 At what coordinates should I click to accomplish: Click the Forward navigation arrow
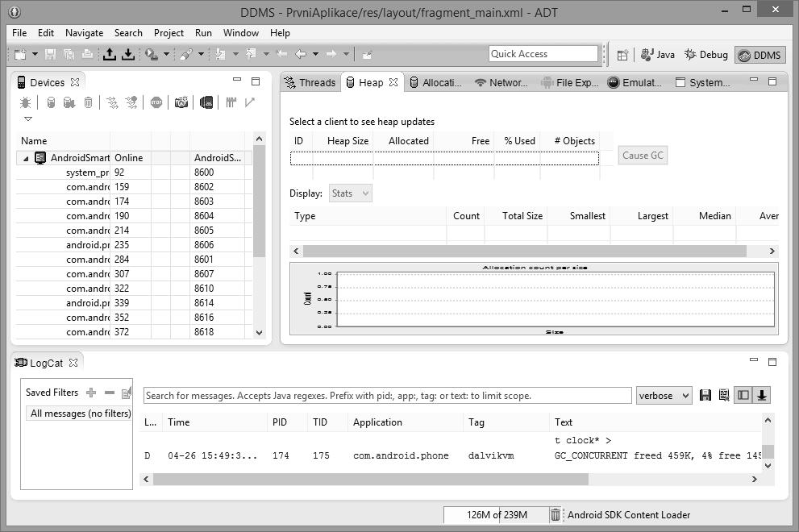[x=331, y=53]
